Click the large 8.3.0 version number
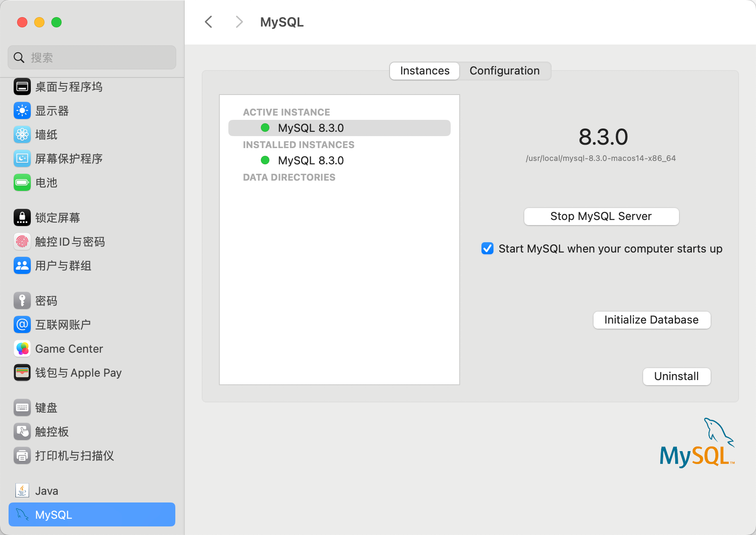This screenshot has height=535, width=756. click(x=603, y=137)
